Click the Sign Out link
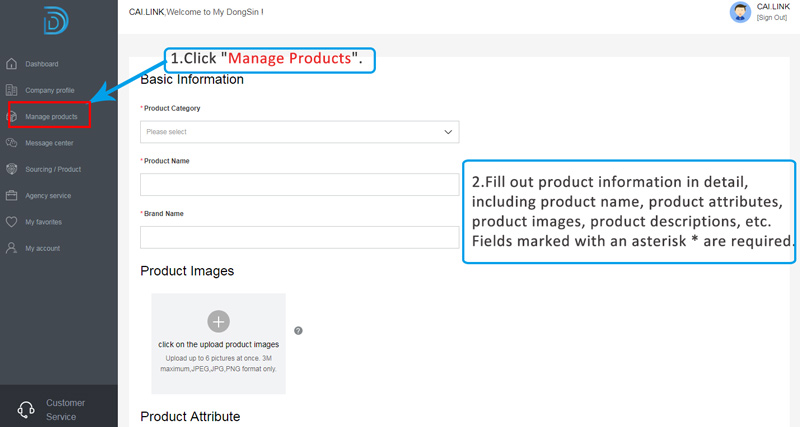 [772, 18]
